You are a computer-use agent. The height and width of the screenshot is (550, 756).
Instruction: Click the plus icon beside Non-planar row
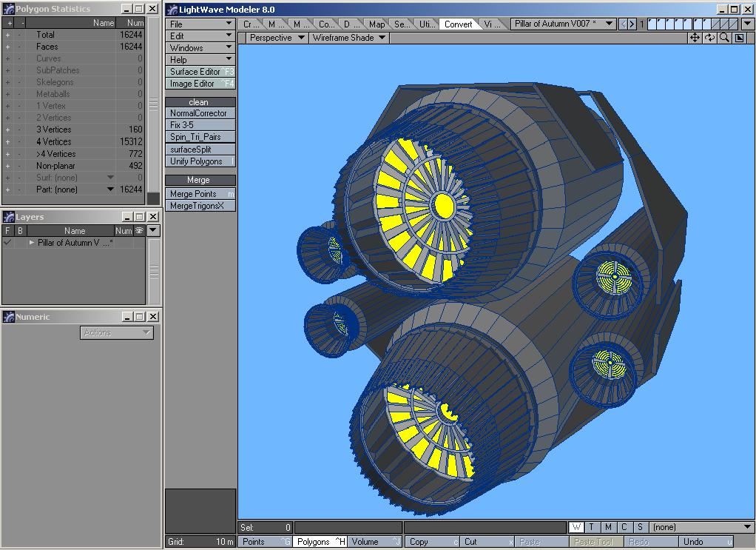pyautogui.click(x=8, y=166)
